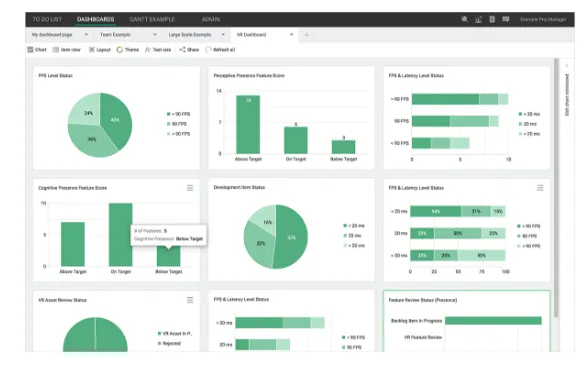This screenshot has width=588, height=381.
Task: Click the FPS Level Status chart title
Action: pos(56,76)
